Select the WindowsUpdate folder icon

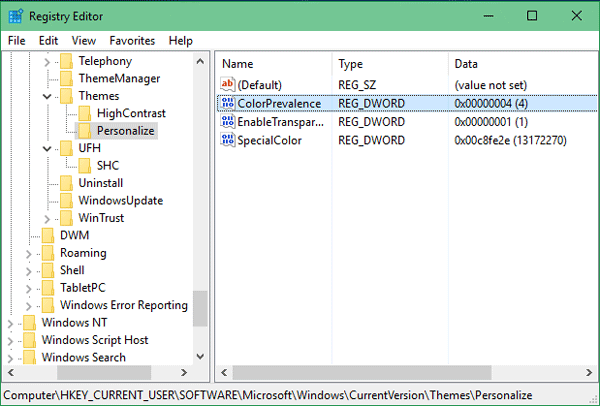(67, 200)
